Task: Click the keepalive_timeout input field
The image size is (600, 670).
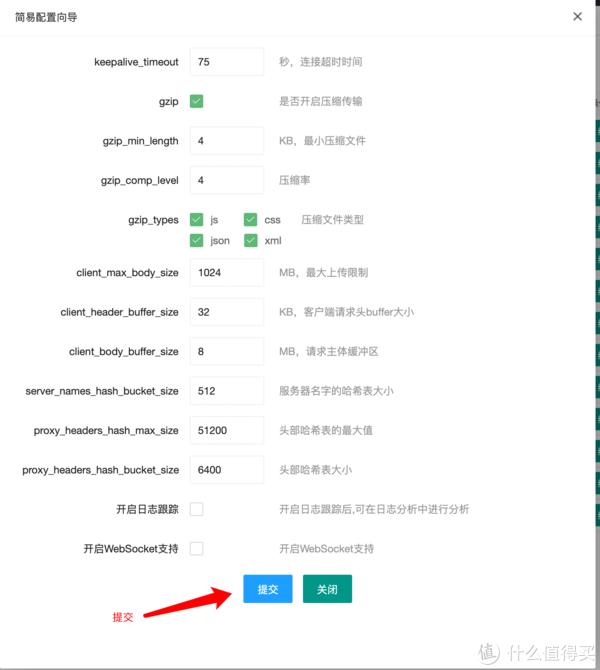Action: tap(227, 62)
